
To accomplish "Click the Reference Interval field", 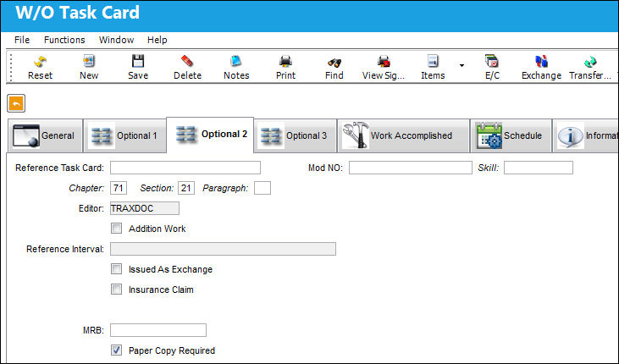I will pos(223,249).
